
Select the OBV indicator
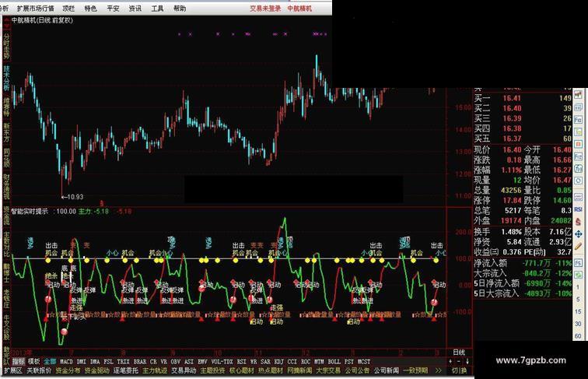176,362
